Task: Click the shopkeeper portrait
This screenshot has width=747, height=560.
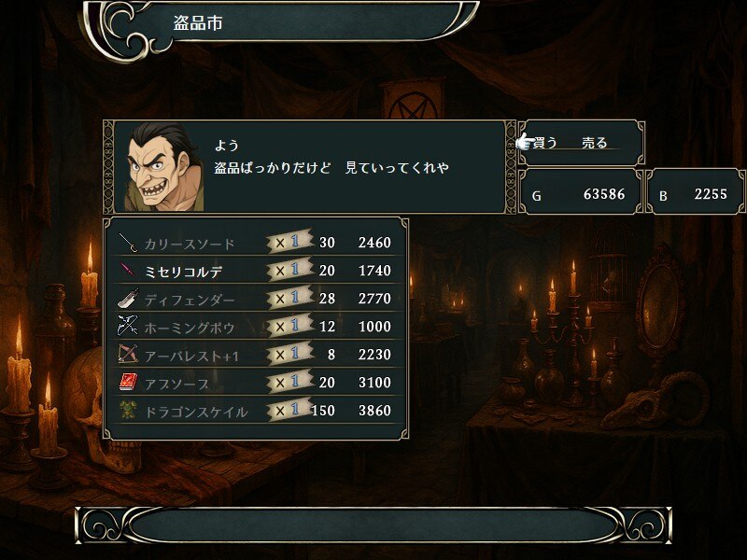Action: tap(164, 167)
